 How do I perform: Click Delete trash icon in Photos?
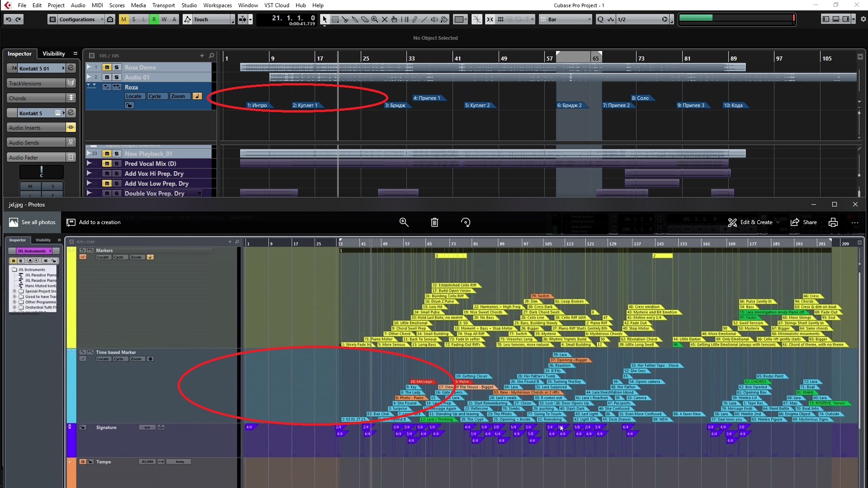point(434,222)
